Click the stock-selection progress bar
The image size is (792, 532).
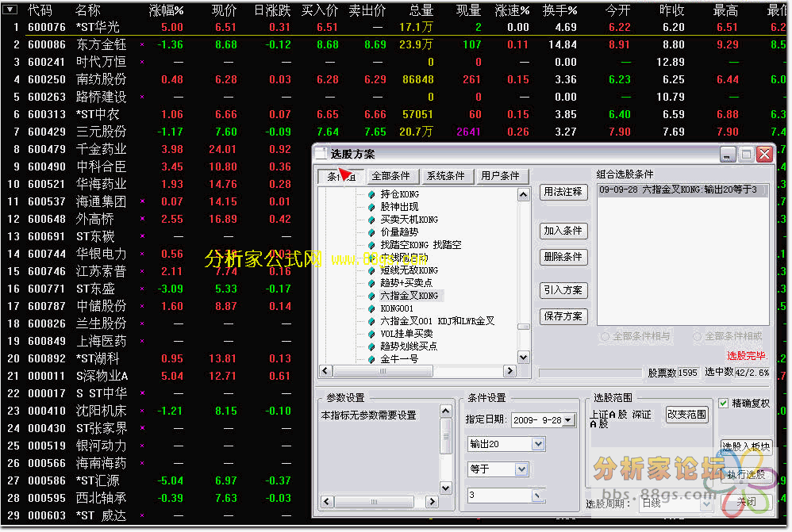590,373
